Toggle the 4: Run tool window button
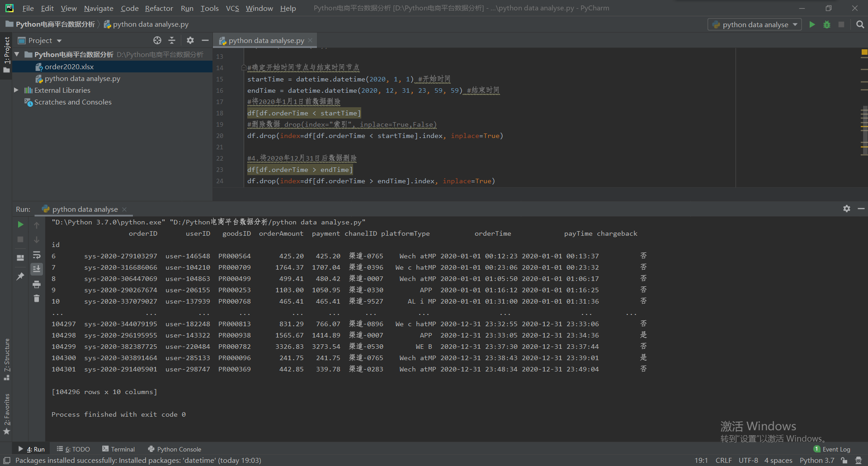This screenshot has width=868, height=466. point(31,449)
